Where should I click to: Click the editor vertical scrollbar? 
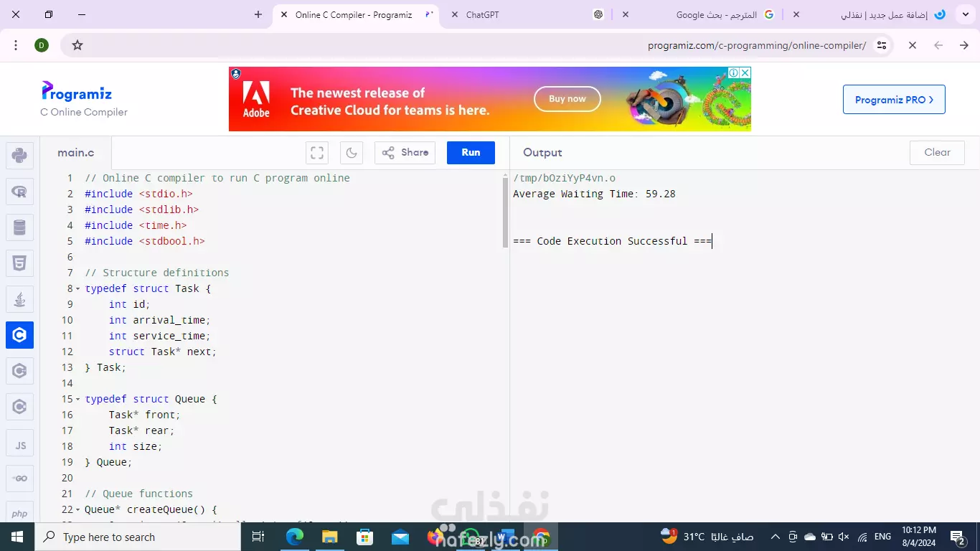(506, 213)
